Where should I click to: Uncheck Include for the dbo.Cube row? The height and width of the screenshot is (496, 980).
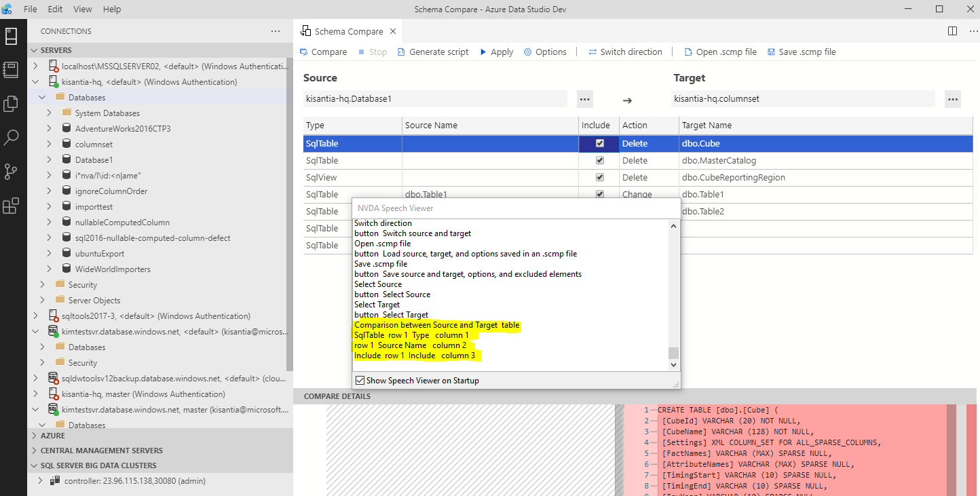pyautogui.click(x=599, y=143)
